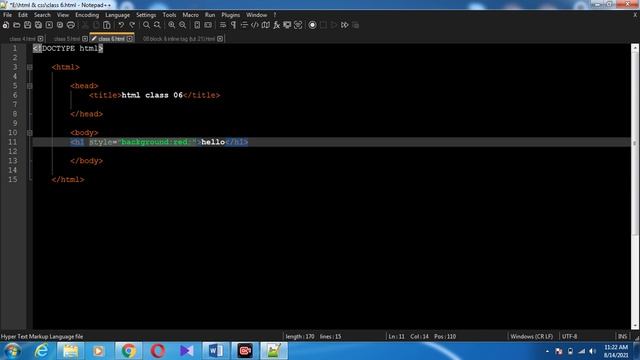Toggle word wrap in the editor
This screenshot has width=640, height=360.
click(223, 25)
